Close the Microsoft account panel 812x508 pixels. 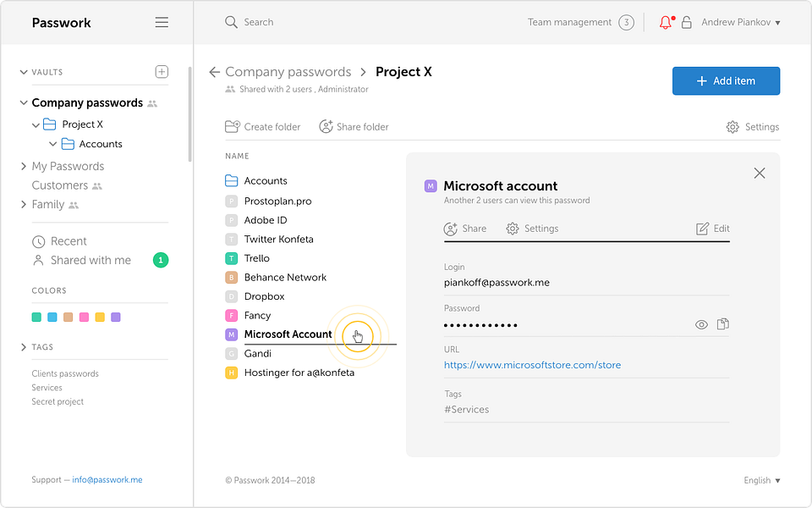760,173
